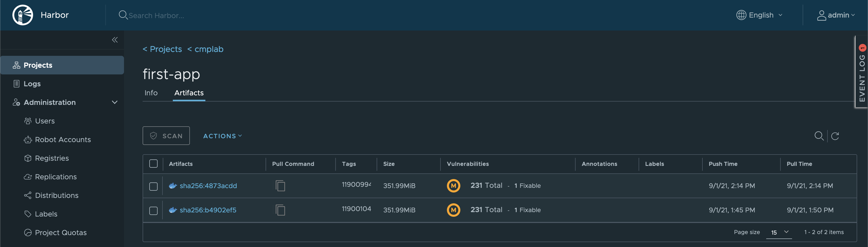This screenshot has height=247, width=868.
Task: Open artifact sha256:b4902ef5
Action: pos(208,210)
